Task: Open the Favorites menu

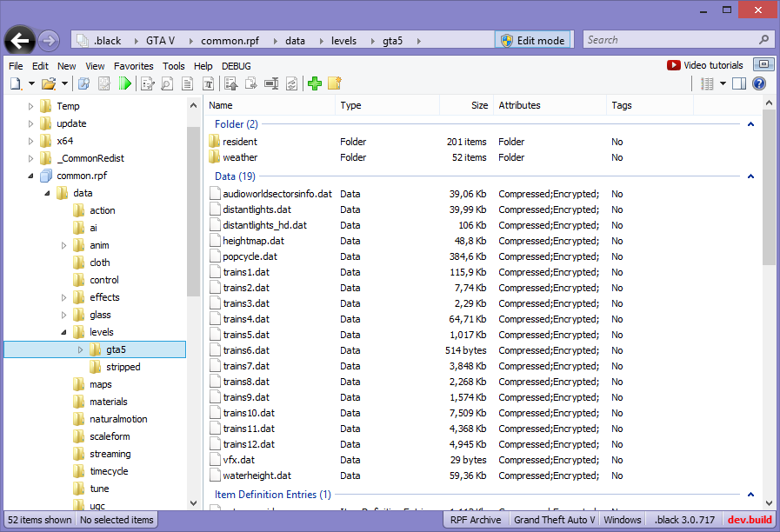Action: 134,66
